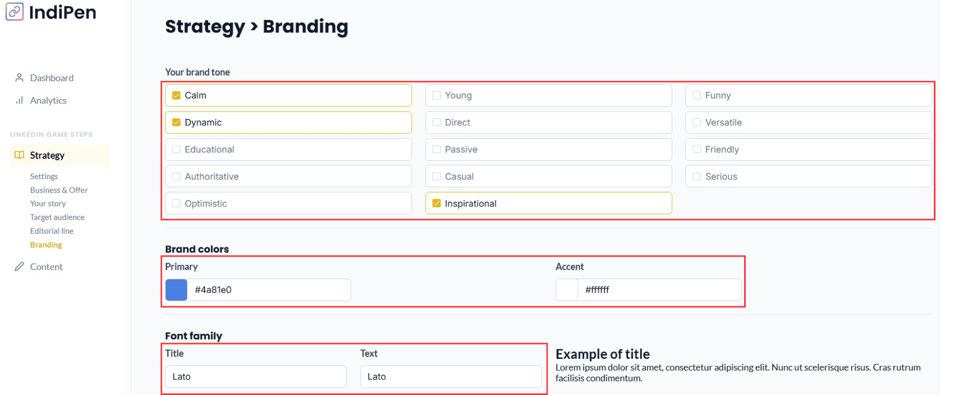
Task: Navigate to Target audience page
Action: pos(57,217)
